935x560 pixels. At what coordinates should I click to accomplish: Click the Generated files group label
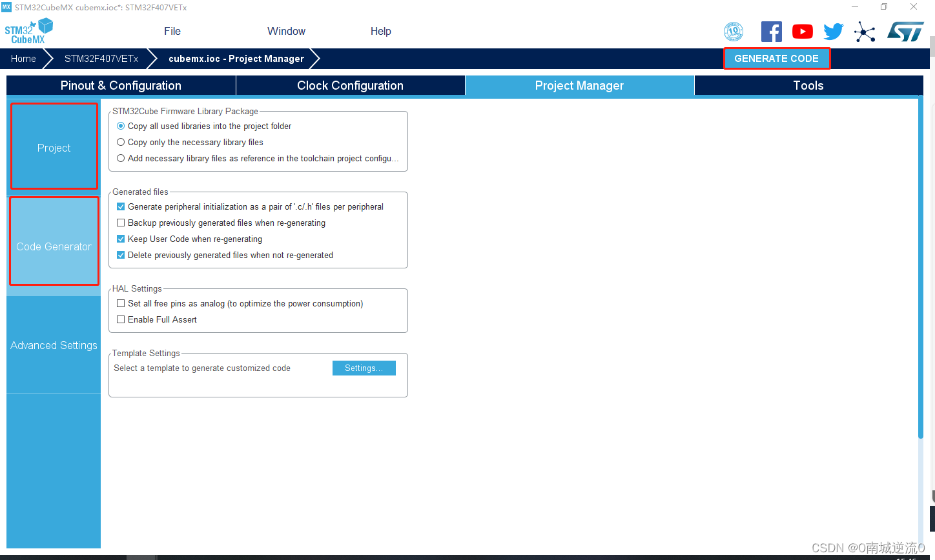(x=140, y=192)
